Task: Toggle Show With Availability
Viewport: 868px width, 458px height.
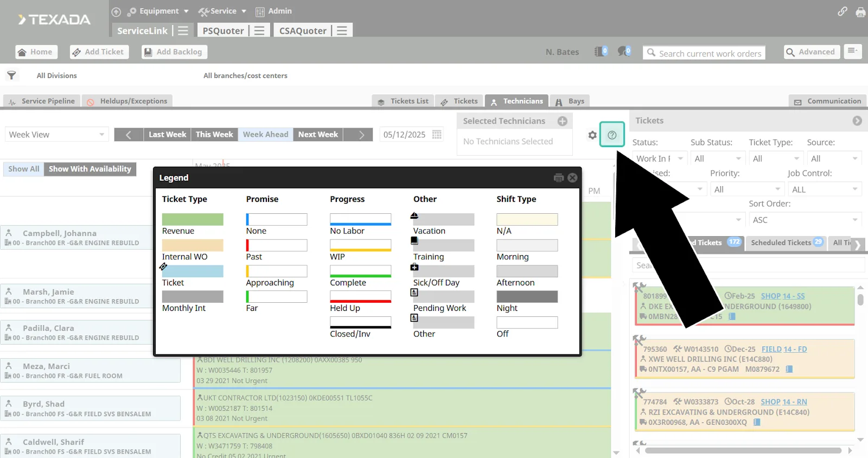Action: 90,169
